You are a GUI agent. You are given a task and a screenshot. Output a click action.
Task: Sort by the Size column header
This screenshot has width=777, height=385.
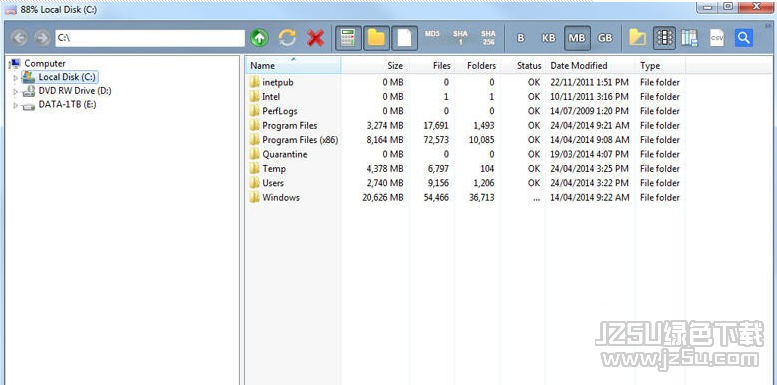click(375, 65)
